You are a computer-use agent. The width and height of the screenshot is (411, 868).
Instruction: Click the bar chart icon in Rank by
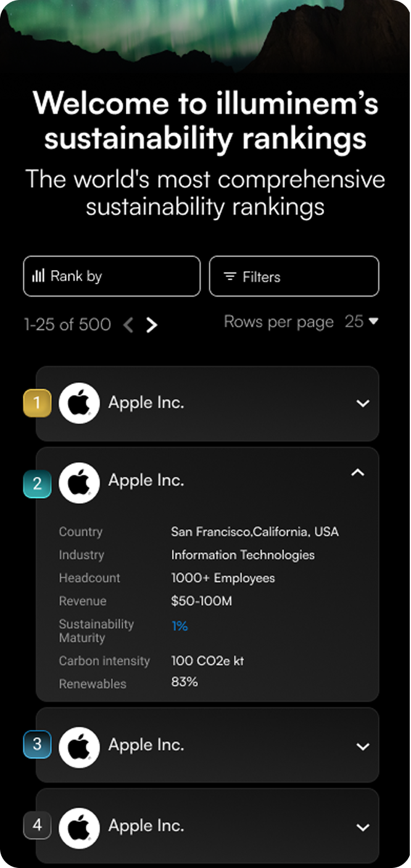(x=38, y=276)
